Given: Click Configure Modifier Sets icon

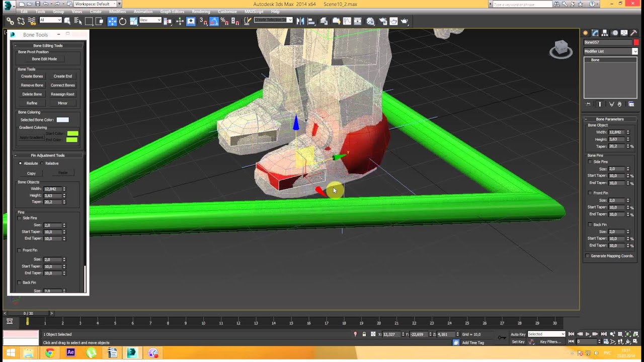Looking at the screenshot, I should click(x=631, y=104).
